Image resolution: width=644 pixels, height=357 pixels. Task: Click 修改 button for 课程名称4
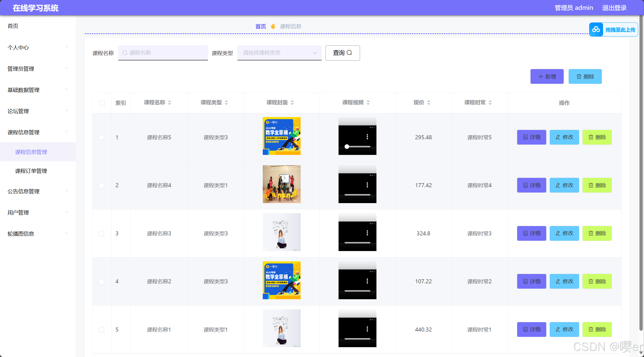tap(564, 185)
